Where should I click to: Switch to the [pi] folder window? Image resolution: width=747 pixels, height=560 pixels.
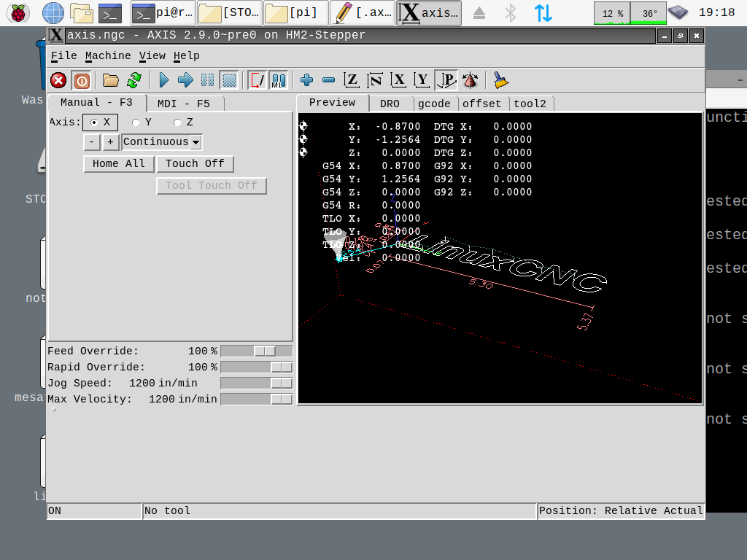click(x=295, y=13)
